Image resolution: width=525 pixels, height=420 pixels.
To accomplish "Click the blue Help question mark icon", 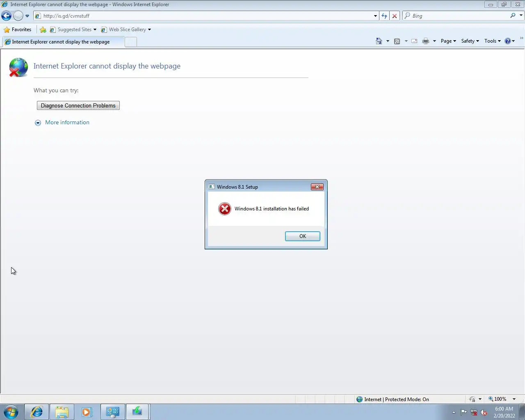I will point(508,41).
